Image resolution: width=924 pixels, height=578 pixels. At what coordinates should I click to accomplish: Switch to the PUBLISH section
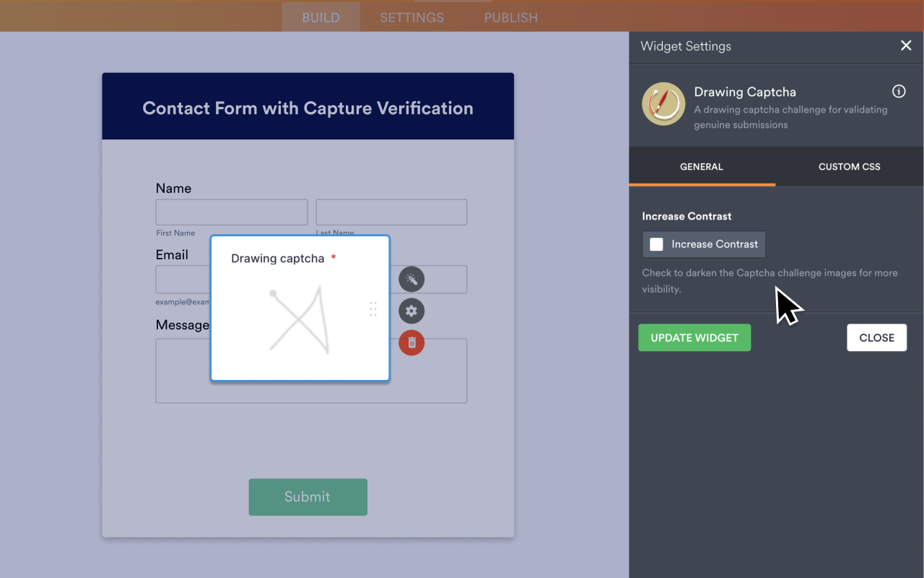[x=510, y=17]
